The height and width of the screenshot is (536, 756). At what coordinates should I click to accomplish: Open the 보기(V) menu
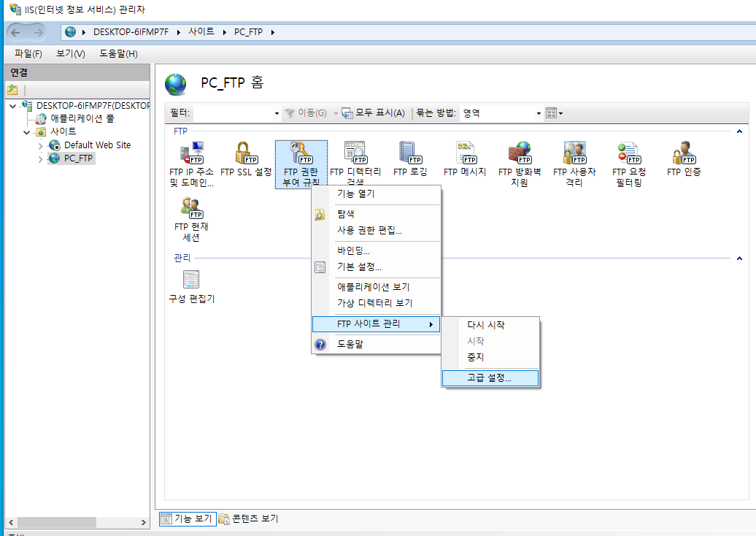[x=70, y=53]
